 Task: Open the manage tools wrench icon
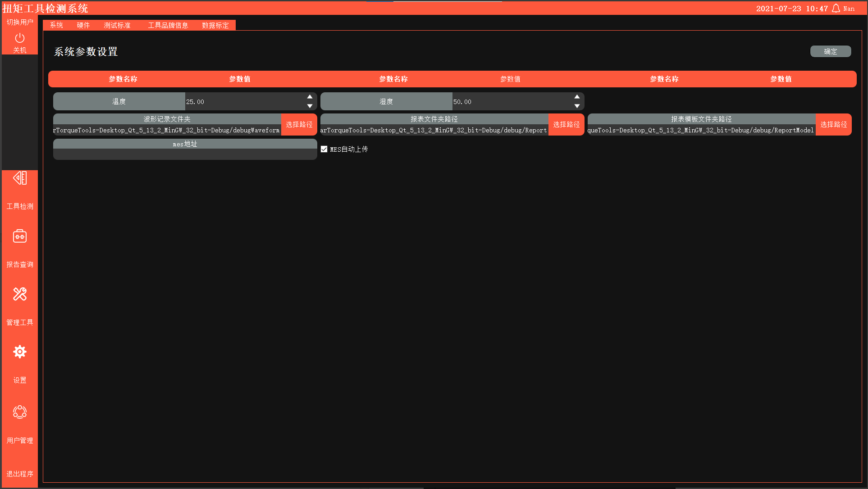[20, 294]
